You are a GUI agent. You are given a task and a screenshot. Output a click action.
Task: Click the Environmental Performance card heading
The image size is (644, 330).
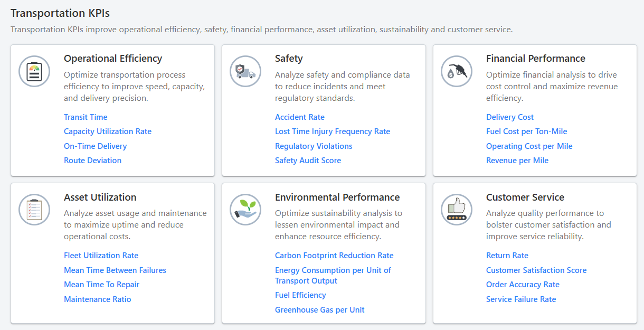(x=337, y=197)
